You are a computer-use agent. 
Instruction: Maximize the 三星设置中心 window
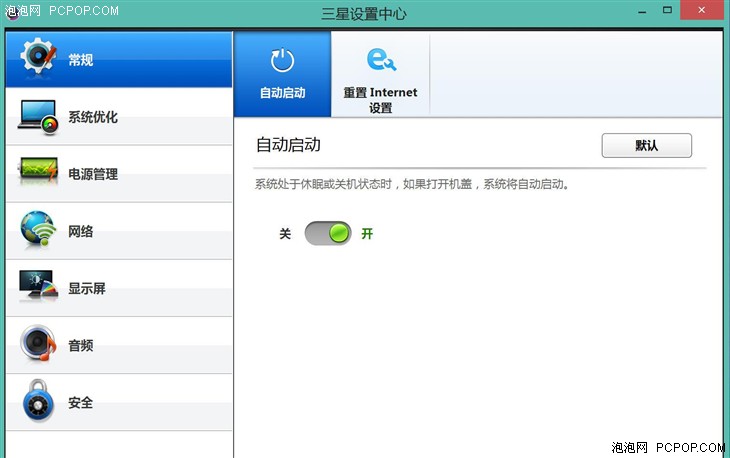pos(667,10)
